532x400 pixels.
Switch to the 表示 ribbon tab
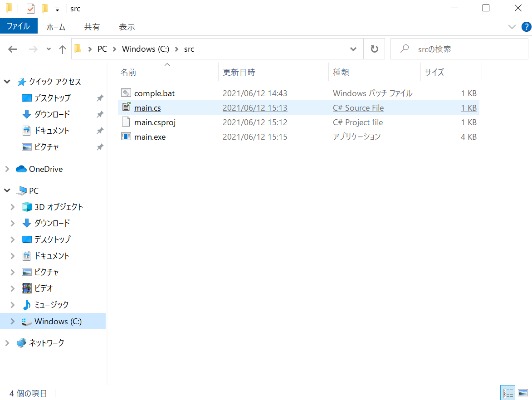coord(127,27)
